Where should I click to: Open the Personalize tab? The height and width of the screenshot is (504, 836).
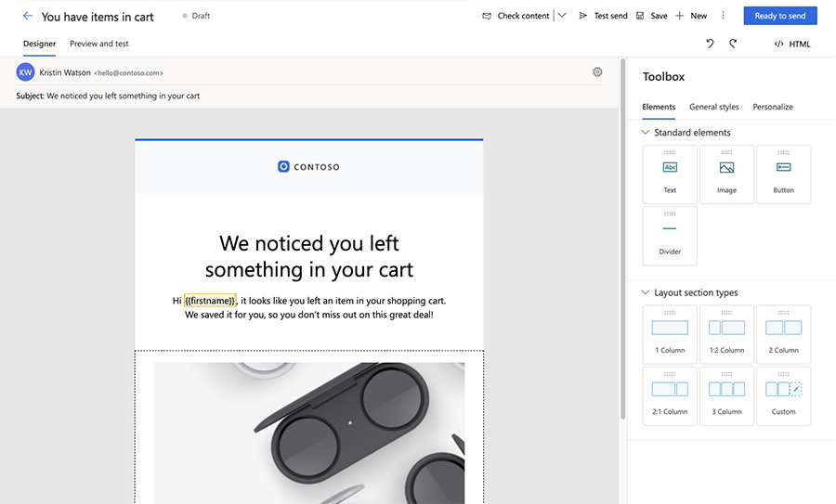coord(773,107)
